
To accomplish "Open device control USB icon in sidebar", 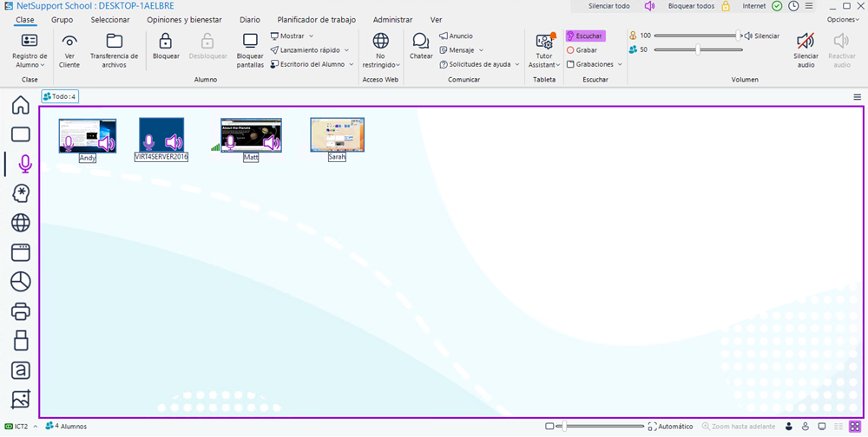I will [21, 340].
